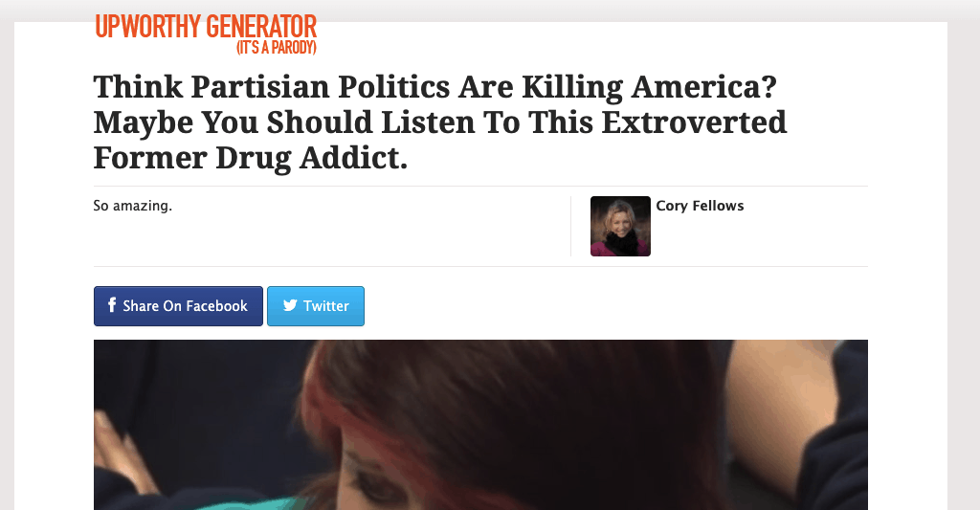Viewport: 980px width, 510px height.
Task: Tweet the article with the Twitter button
Action: [x=316, y=306]
